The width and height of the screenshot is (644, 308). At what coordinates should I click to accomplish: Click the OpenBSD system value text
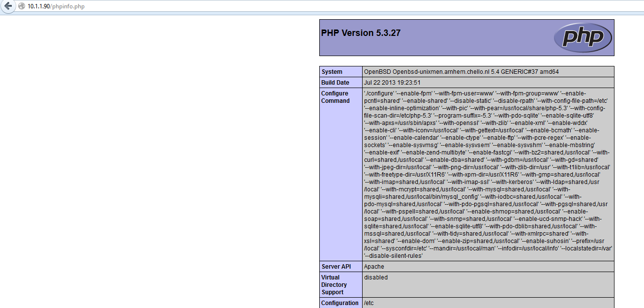(461, 72)
